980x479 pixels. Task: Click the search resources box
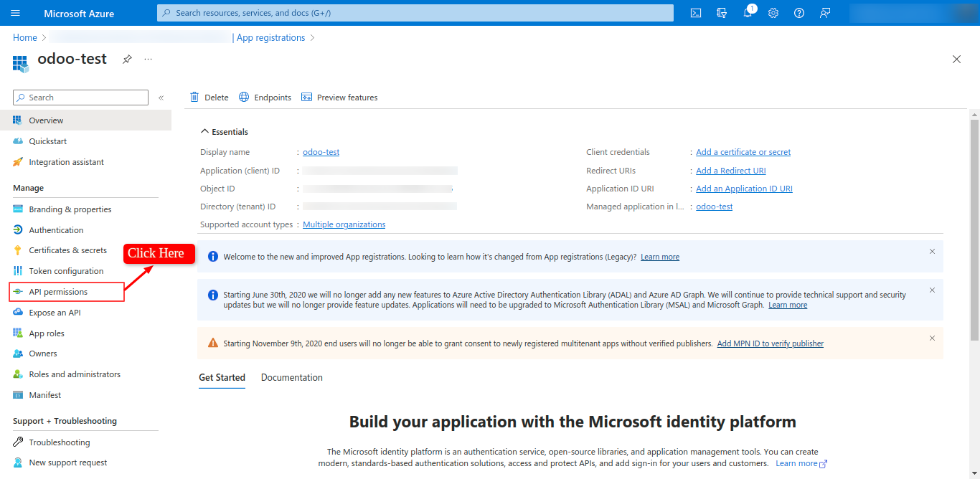coord(415,13)
